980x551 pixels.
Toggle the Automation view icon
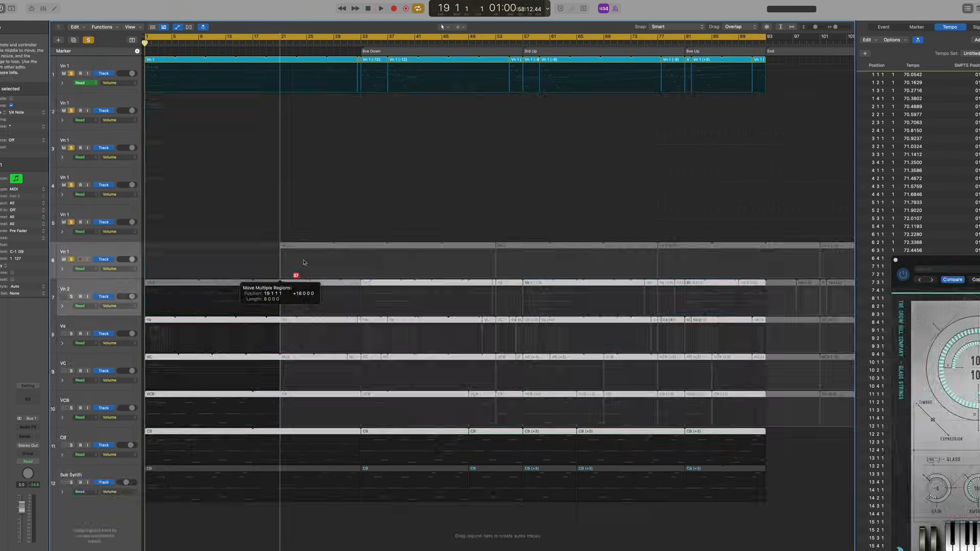click(177, 27)
